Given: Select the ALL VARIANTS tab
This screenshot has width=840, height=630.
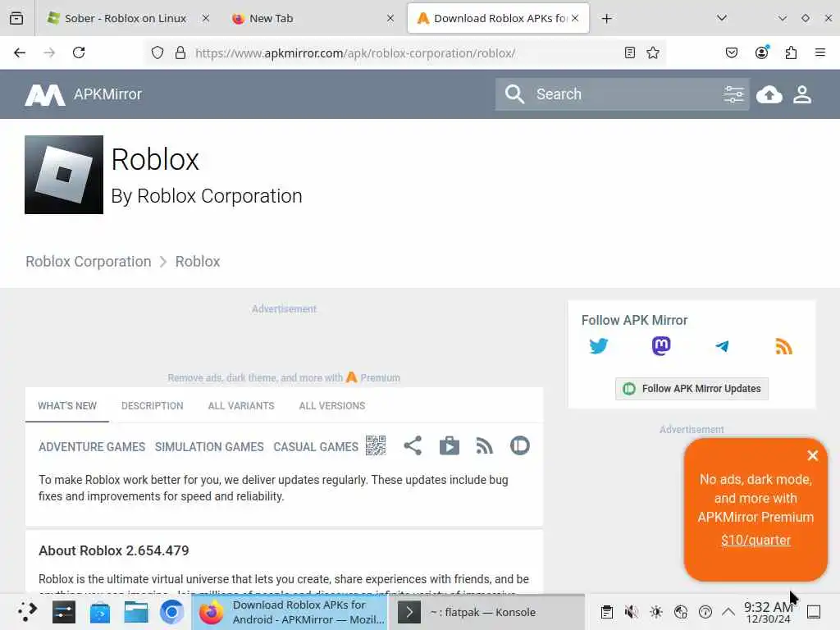Looking at the screenshot, I should tap(241, 405).
